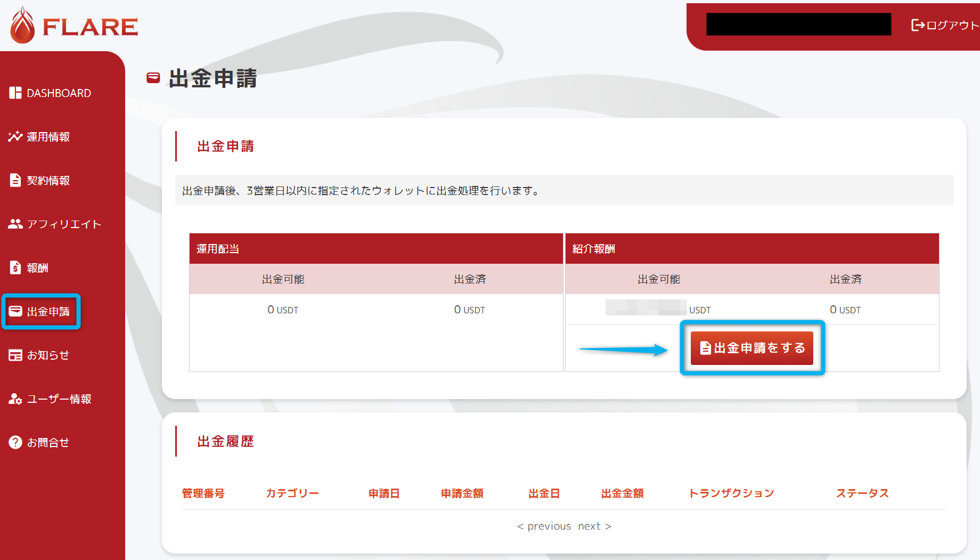Click the ログアウト link

[x=945, y=25]
